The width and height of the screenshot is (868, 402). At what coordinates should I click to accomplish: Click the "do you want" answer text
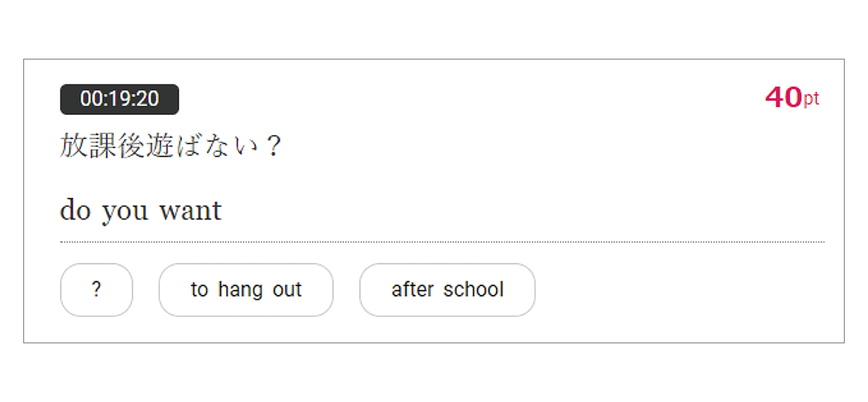tap(141, 211)
